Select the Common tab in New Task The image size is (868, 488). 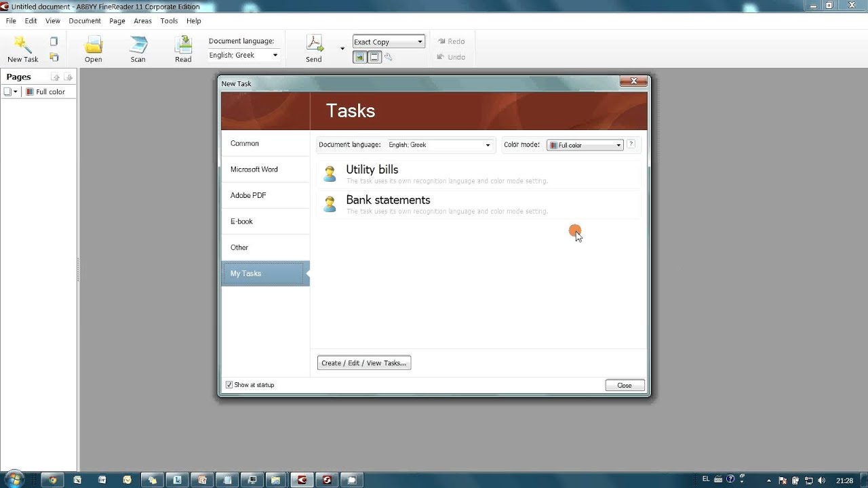coord(265,144)
